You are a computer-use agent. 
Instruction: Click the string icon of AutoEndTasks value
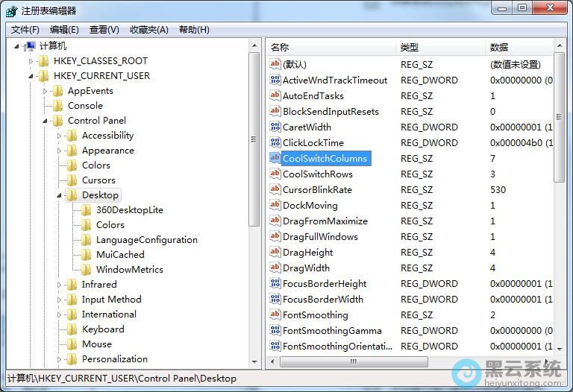pyautogui.click(x=275, y=95)
